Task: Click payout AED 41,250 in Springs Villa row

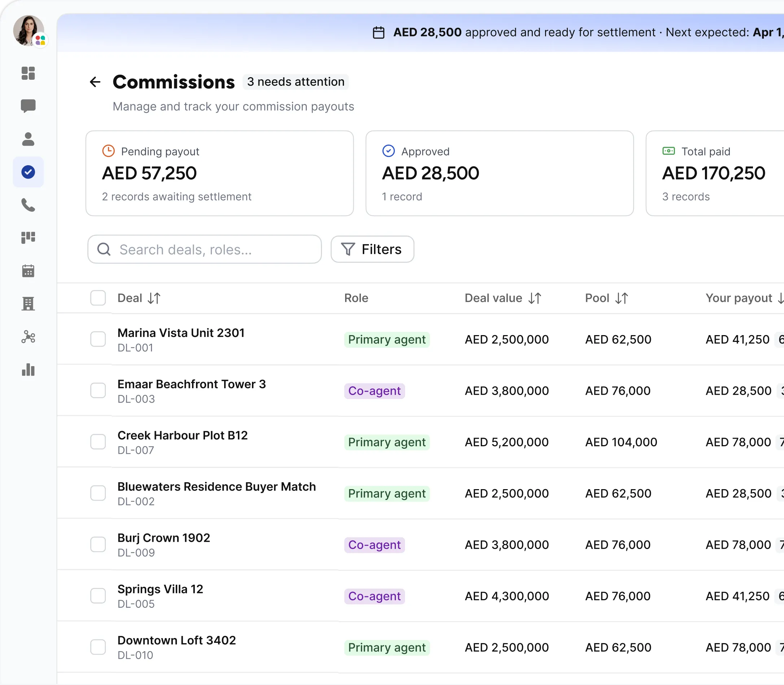Action: tap(737, 596)
